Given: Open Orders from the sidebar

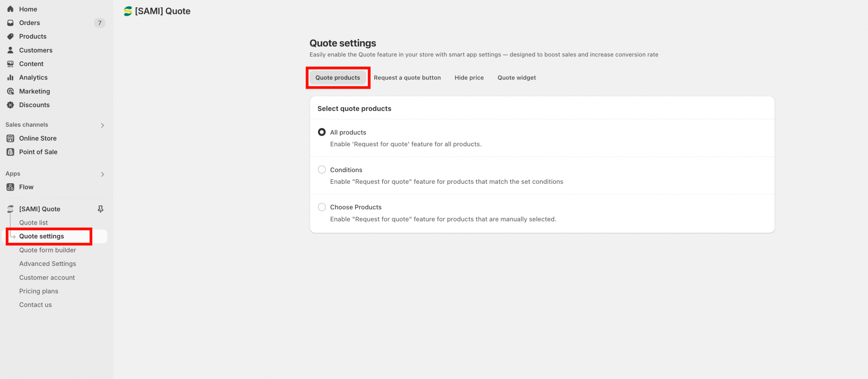Looking at the screenshot, I should click(29, 23).
